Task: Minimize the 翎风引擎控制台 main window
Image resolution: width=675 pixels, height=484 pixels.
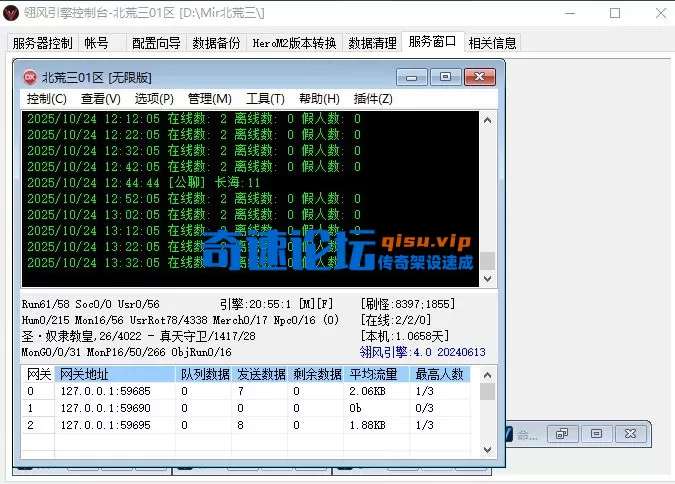Action: click(570, 13)
